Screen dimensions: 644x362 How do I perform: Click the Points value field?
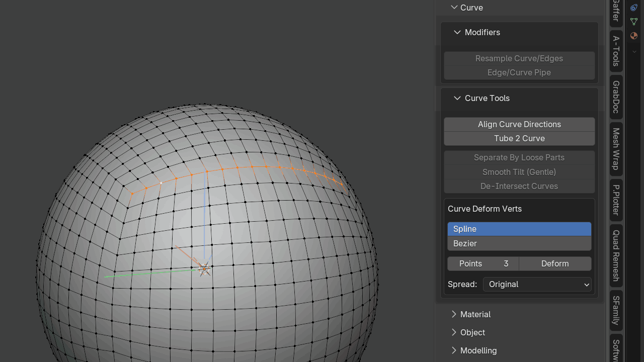[x=483, y=263]
